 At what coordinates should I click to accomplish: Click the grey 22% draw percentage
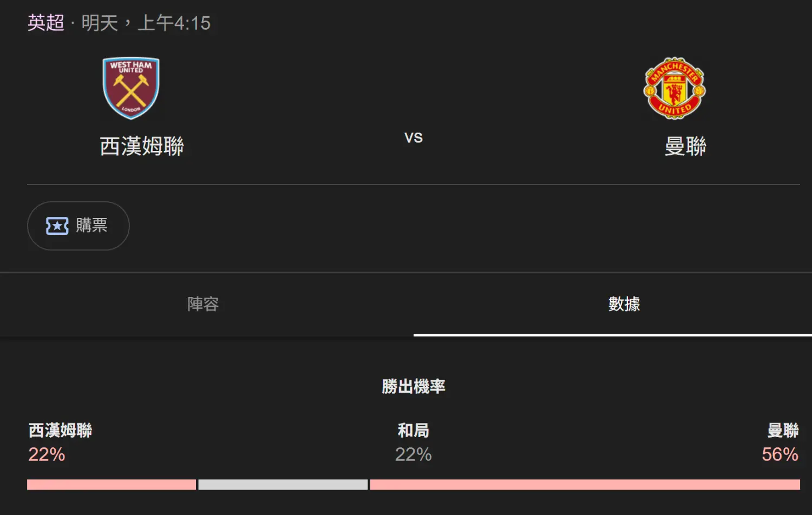pos(413,454)
